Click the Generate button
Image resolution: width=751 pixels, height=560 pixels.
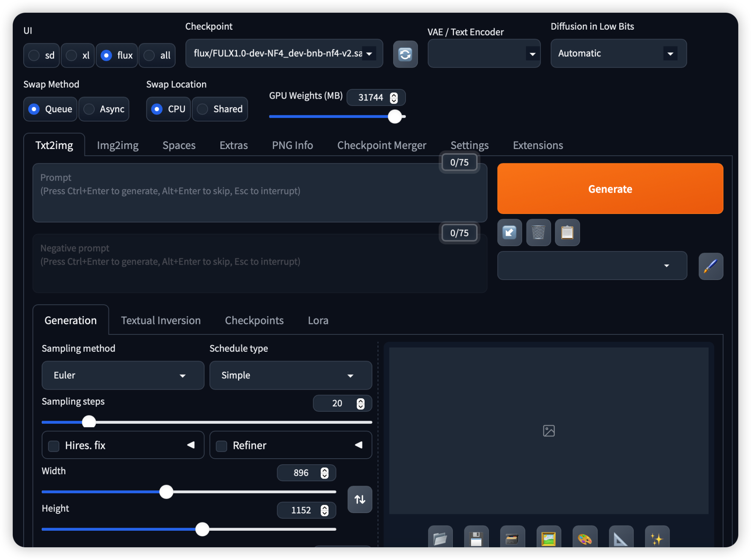click(x=610, y=189)
